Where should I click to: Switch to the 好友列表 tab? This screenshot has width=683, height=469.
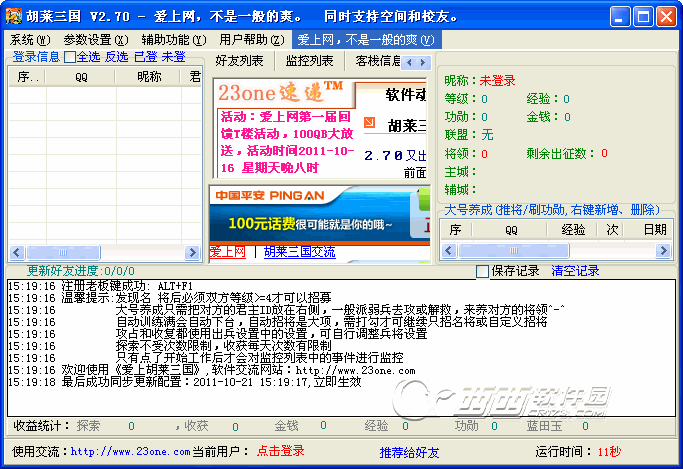click(239, 61)
